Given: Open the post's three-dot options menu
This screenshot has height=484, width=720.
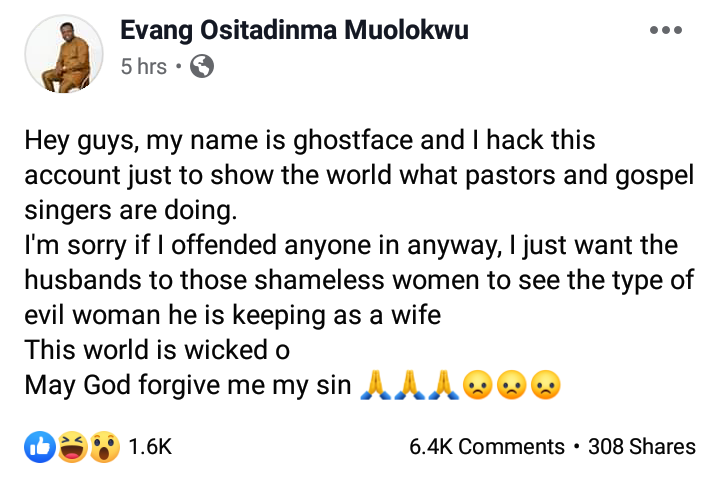Looking at the screenshot, I should click(x=666, y=31).
